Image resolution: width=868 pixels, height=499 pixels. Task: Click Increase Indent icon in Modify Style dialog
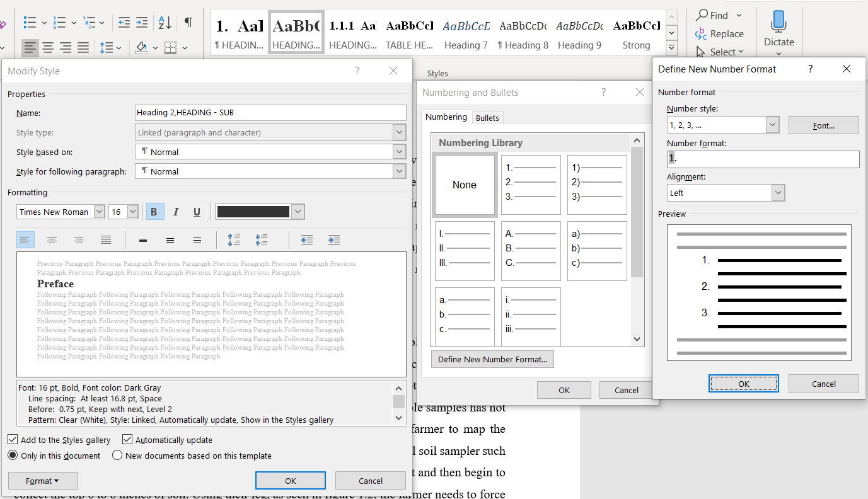tap(334, 239)
